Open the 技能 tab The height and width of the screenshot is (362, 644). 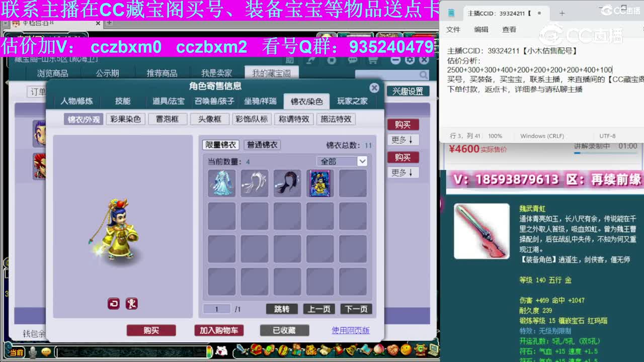coord(122,101)
